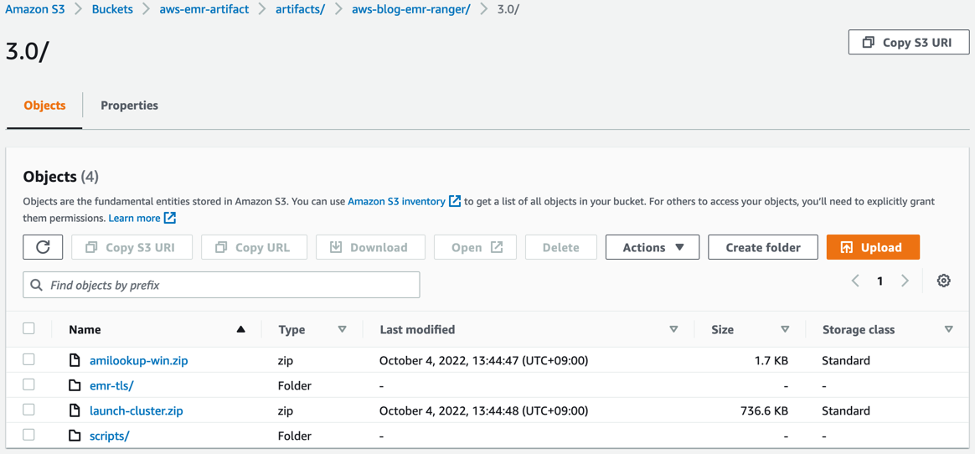977x454 pixels.
Task: Click the Create folder button
Action: pyautogui.click(x=763, y=247)
